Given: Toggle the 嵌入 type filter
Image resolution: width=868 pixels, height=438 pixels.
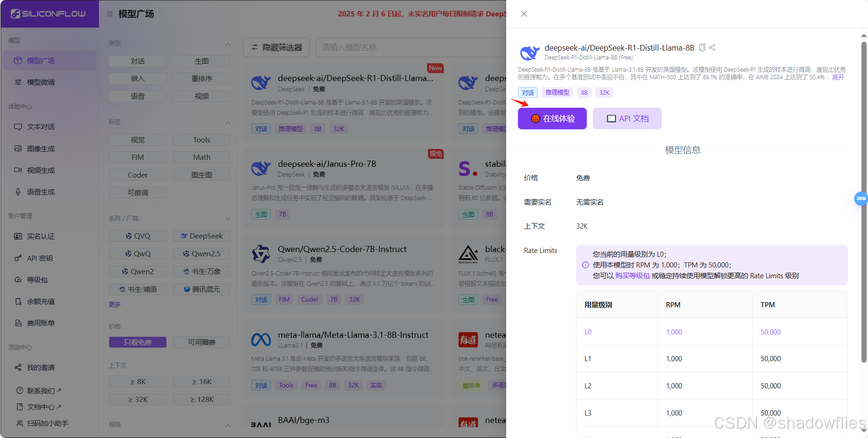Looking at the screenshot, I should point(138,79).
